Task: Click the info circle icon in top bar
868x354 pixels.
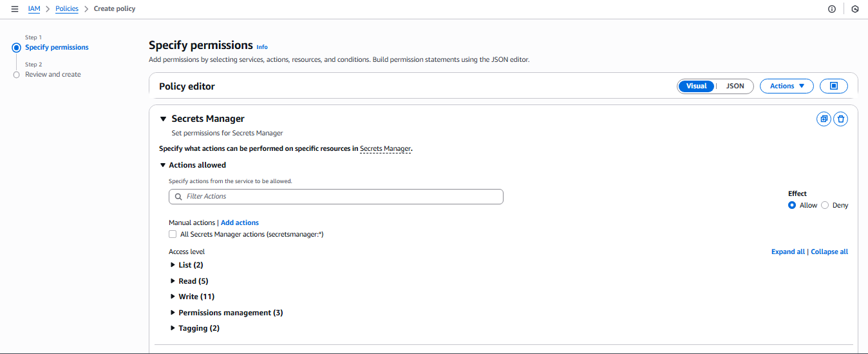Action: coord(832,9)
